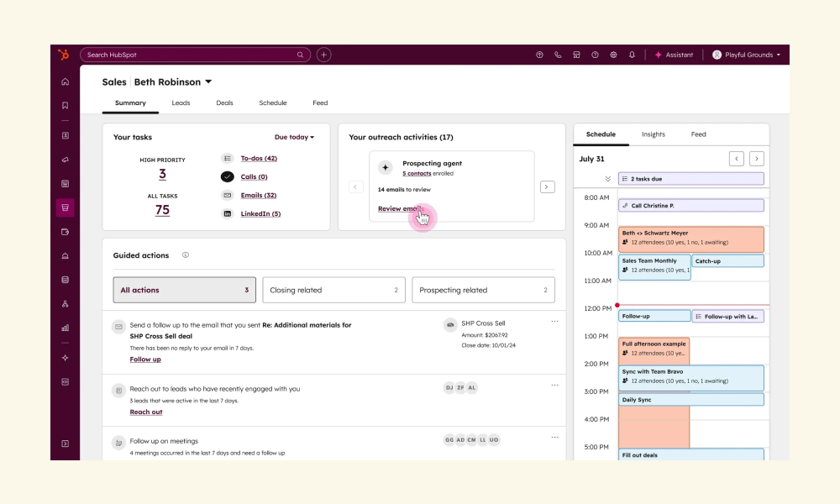The height and width of the screenshot is (504, 840).
Task: Open the reporting bar chart sidebar icon
Action: pos(65,328)
